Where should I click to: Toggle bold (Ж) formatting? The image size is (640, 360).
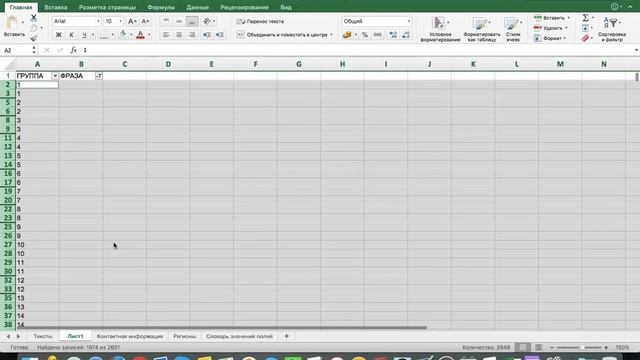(x=58, y=35)
